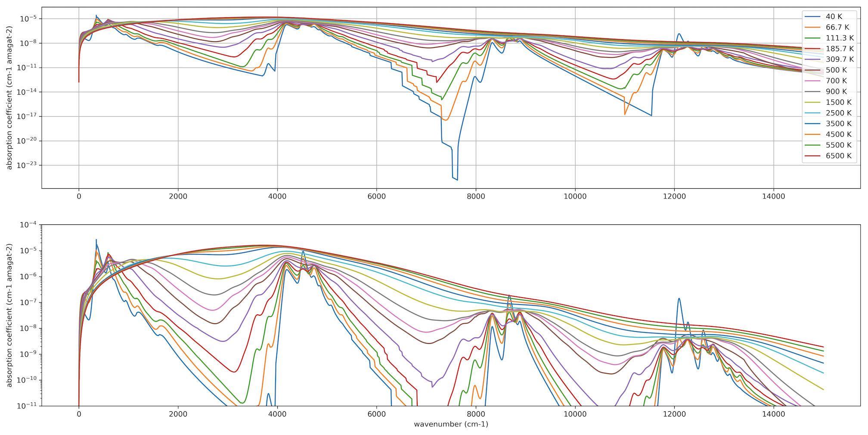Click lower plot's x tick label '8000'
This screenshot has width=868, height=435.
476,414
